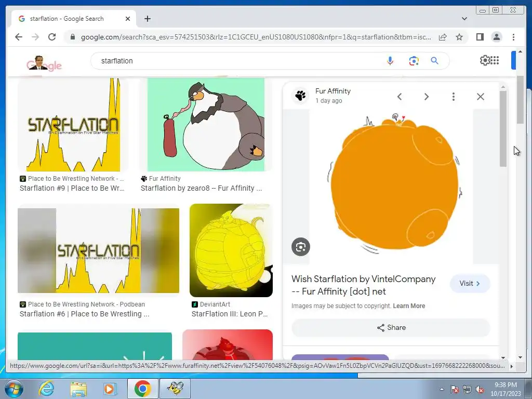This screenshot has height=399, width=532.
Task: Share the previewed image
Action: coord(391,327)
